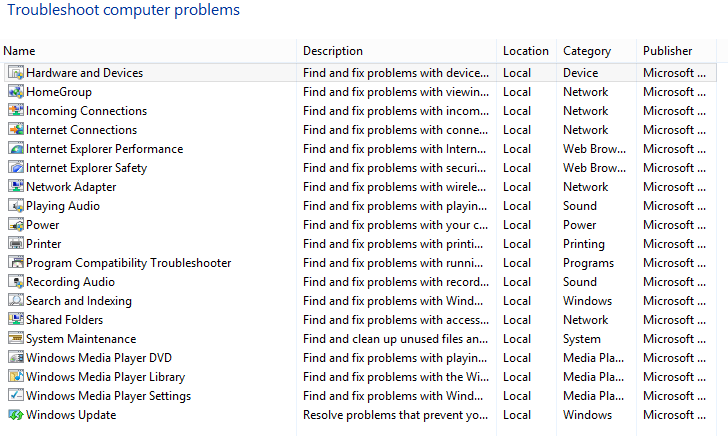Click the Windows Update row icon
Image resolution: width=728 pixels, height=436 pixels.
16,415
